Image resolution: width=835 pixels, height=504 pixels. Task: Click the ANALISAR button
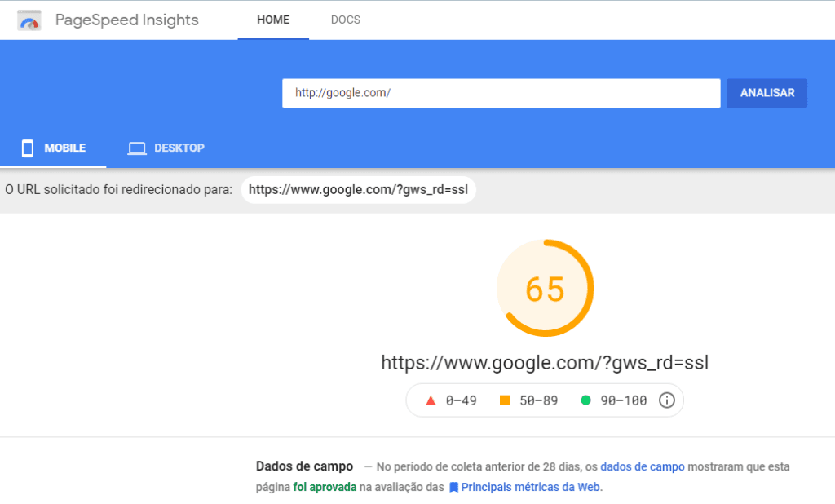767,93
